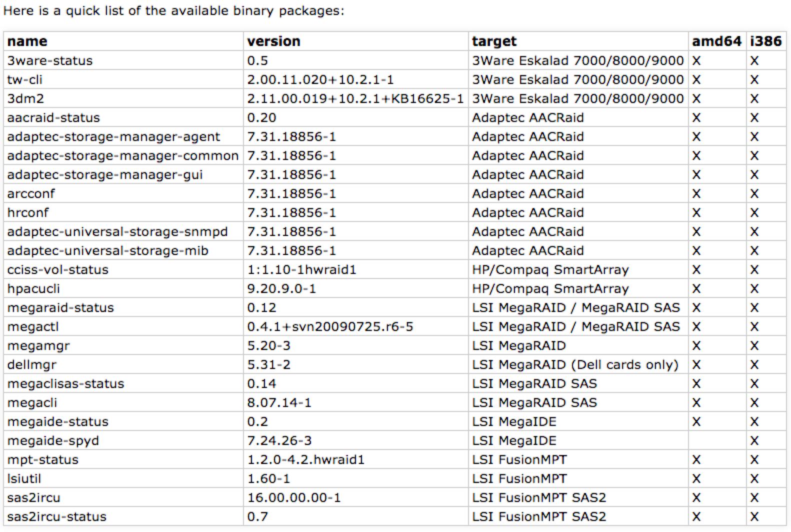Click "LSI FusionMPT" target in the lsiutil row
791x532 pixels.
(x=519, y=478)
